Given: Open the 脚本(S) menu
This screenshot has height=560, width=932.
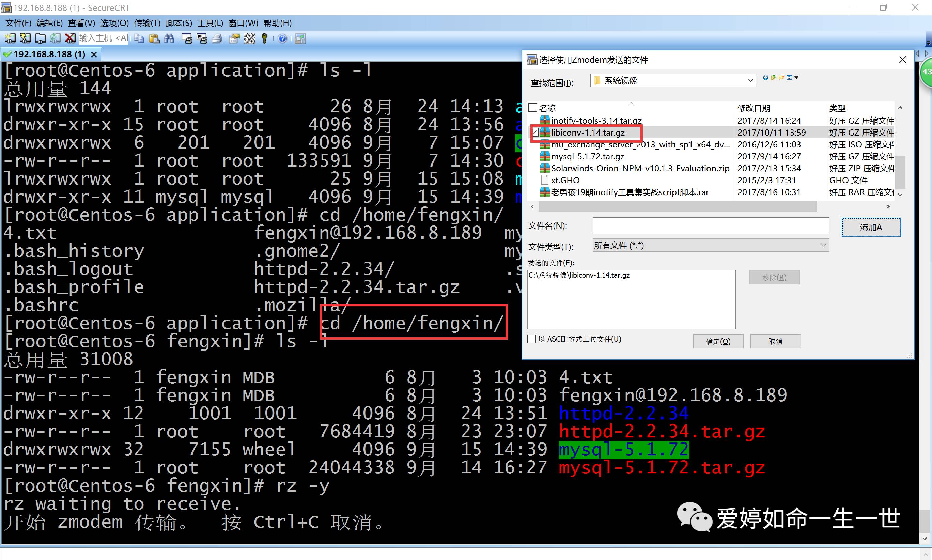Looking at the screenshot, I should point(179,23).
